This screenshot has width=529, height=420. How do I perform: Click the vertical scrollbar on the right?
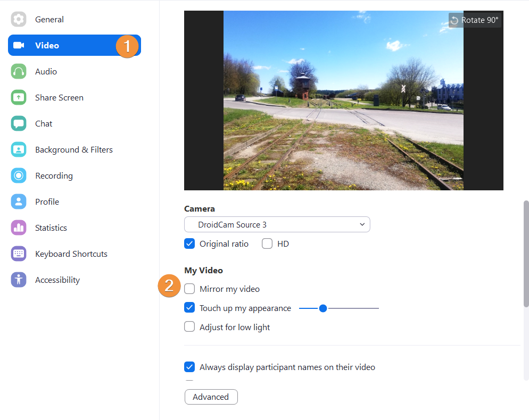(x=526, y=254)
